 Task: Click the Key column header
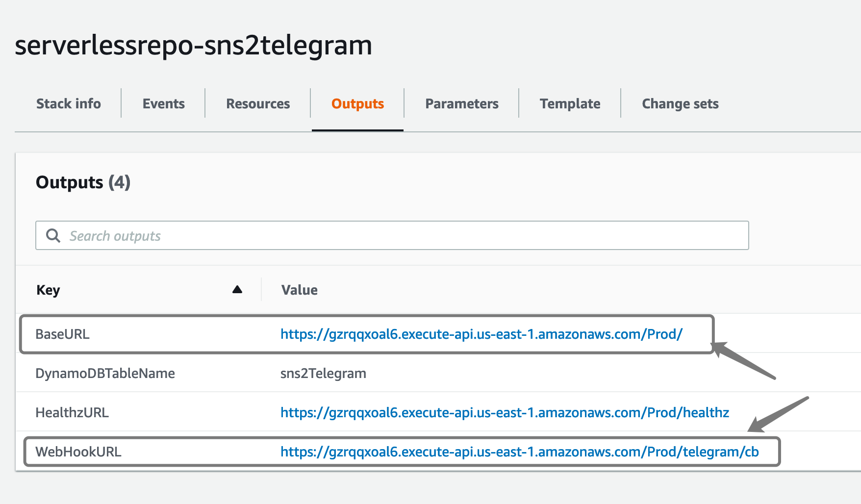pyautogui.click(x=48, y=290)
